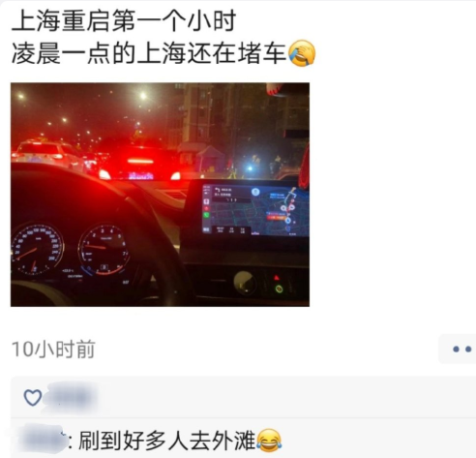Tap the green ring button on console

279,289
